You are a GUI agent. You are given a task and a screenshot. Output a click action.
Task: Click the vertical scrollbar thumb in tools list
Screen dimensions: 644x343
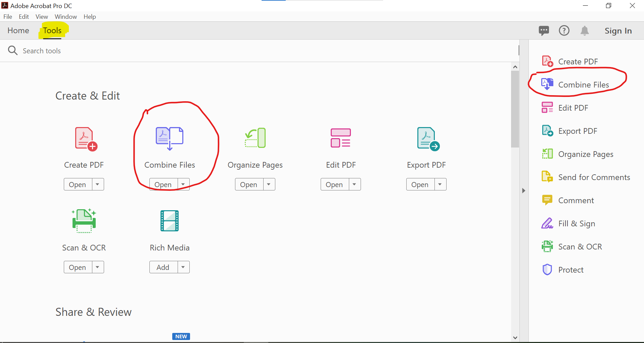(x=515, y=109)
